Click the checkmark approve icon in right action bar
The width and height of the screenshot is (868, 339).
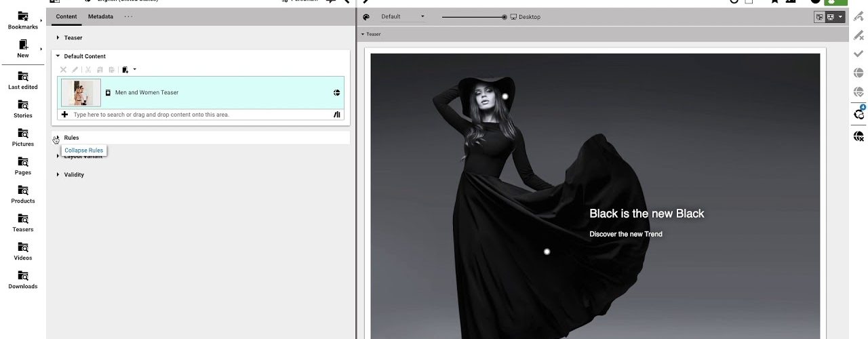[858, 54]
